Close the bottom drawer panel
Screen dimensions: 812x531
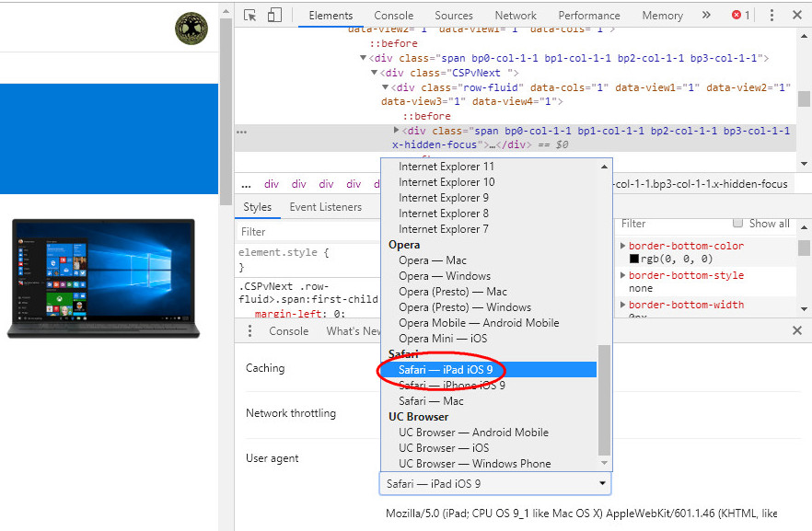(797, 330)
